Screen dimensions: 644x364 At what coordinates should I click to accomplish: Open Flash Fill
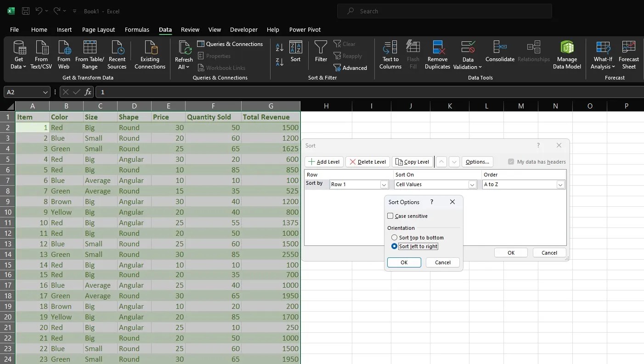pyautogui.click(x=412, y=55)
